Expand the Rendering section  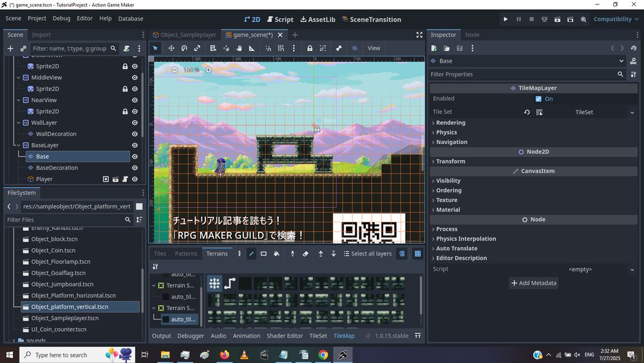451,123
